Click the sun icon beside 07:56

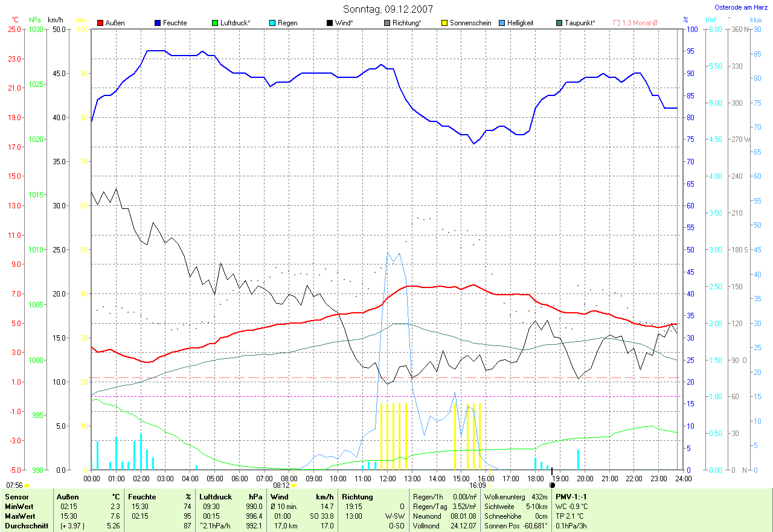(27, 485)
